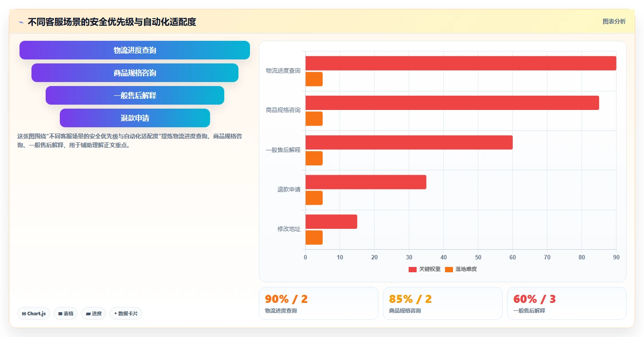Toggle the 关键权重 legend red swatch

[x=413, y=270]
